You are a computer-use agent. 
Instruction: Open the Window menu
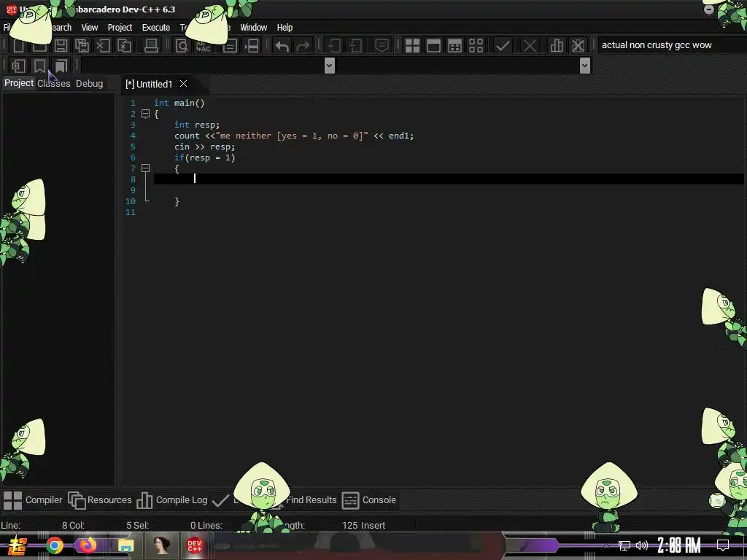tap(253, 28)
